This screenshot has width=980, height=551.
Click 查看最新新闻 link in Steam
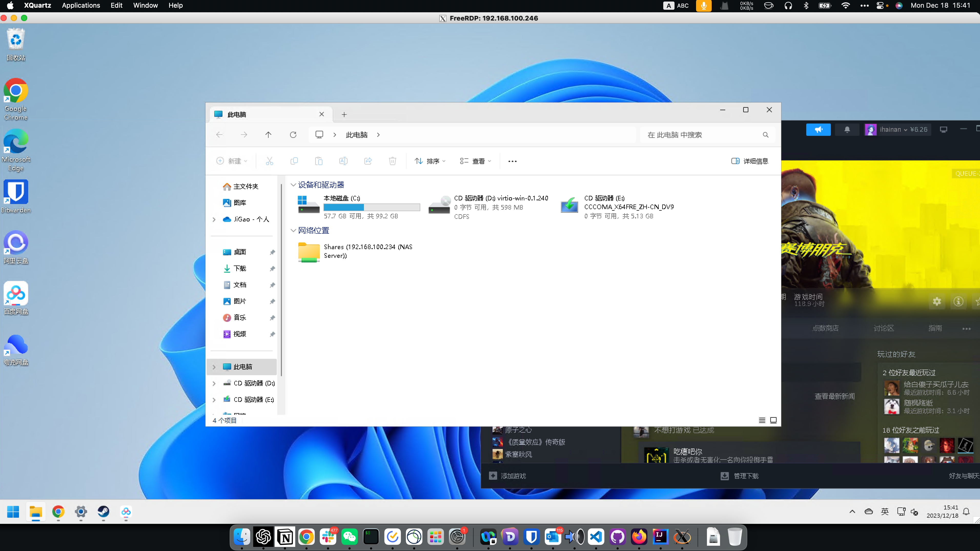[834, 396]
